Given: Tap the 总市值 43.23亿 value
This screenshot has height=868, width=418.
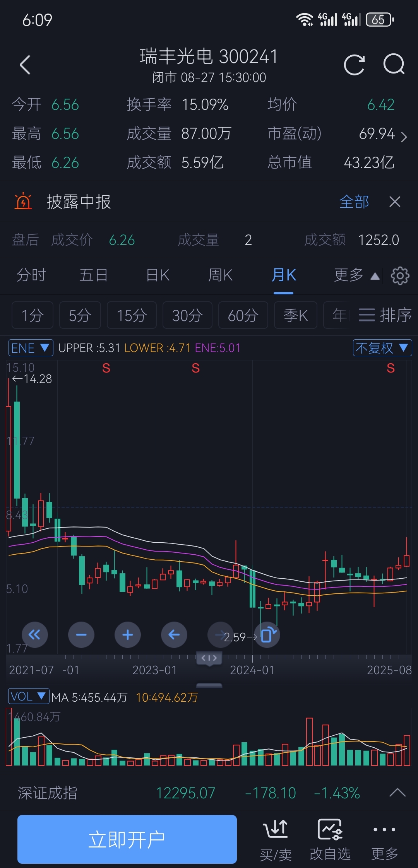Looking at the screenshot, I should click(x=369, y=162).
